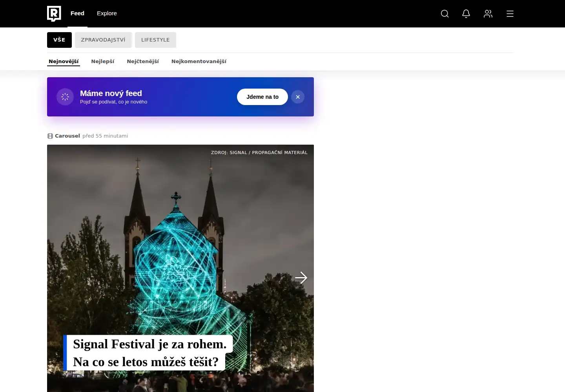Click 'ZDROJ: SIGNAL / PROPAGAČNÍ MATERIÁL' credit
This screenshot has width=565, height=392.
point(259,152)
